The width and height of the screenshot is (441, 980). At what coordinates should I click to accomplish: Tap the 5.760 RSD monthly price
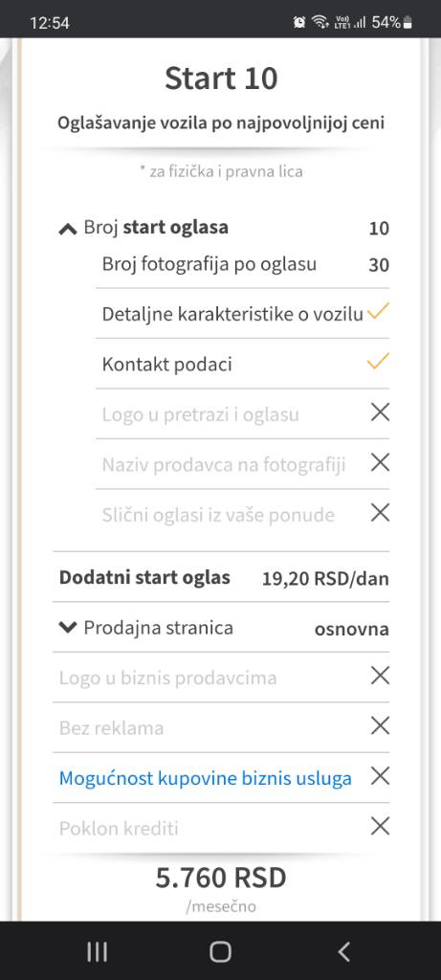221,879
